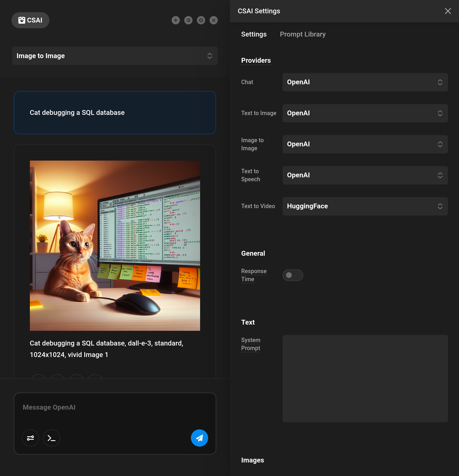The image size is (459, 476).
Task: Click the CSAI logo button
Action: [x=30, y=20]
